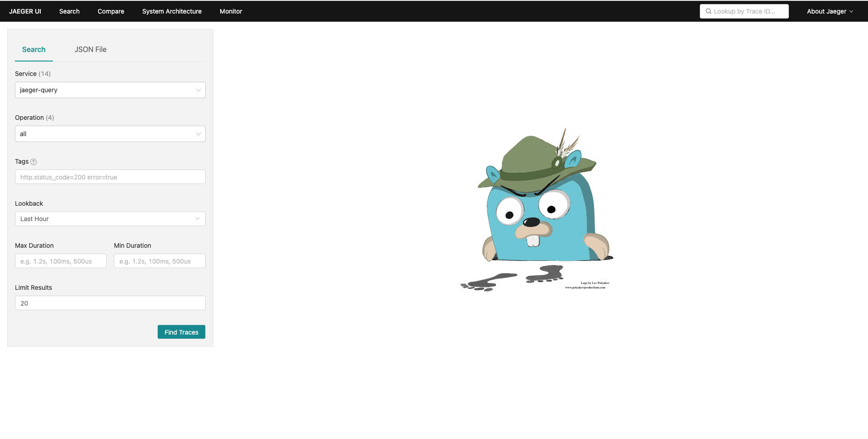Switch to the Search tab
The height and width of the screenshot is (439, 868).
tap(34, 49)
